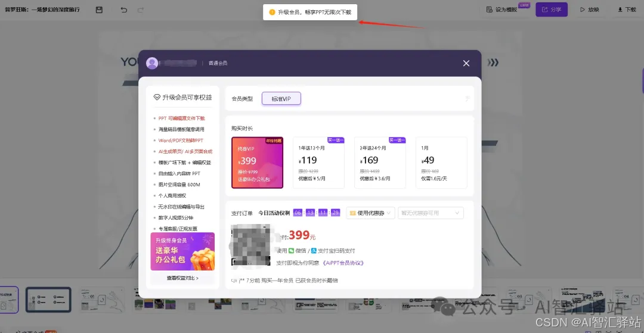Choose the 2年送24个月 ¥169 plan

(x=380, y=163)
